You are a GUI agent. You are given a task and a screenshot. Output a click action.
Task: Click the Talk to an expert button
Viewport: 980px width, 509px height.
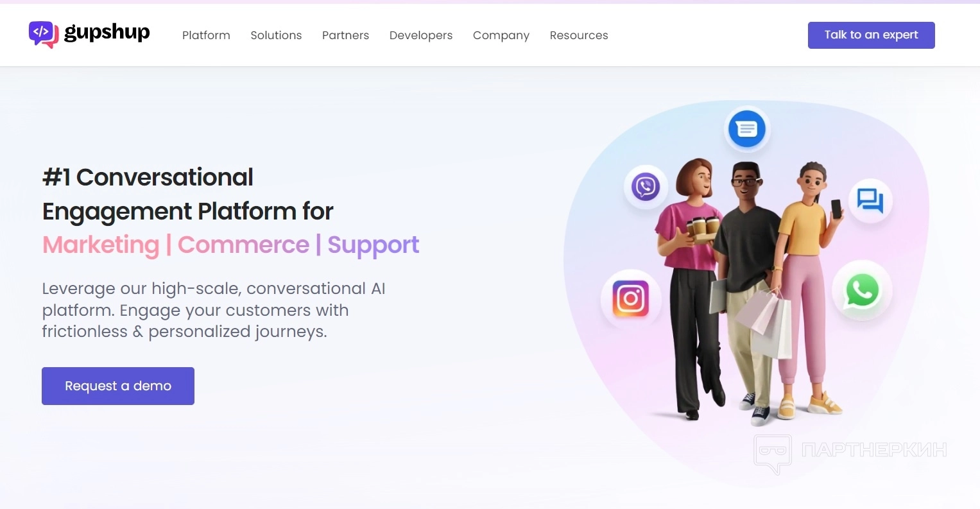tap(871, 35)
